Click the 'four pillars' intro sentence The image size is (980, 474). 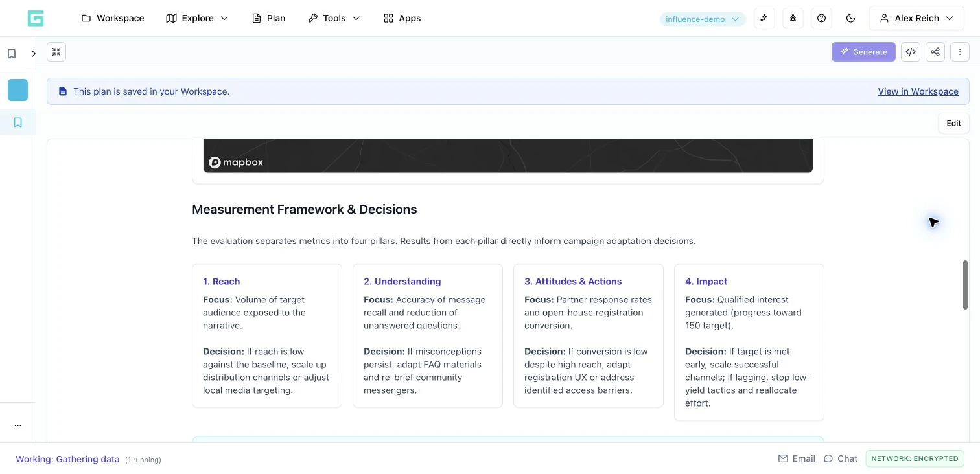point(443,241)
